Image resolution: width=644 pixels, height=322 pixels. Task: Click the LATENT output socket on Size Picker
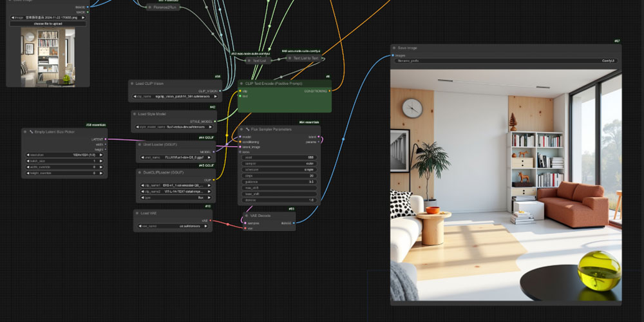(x=106, y=139)
